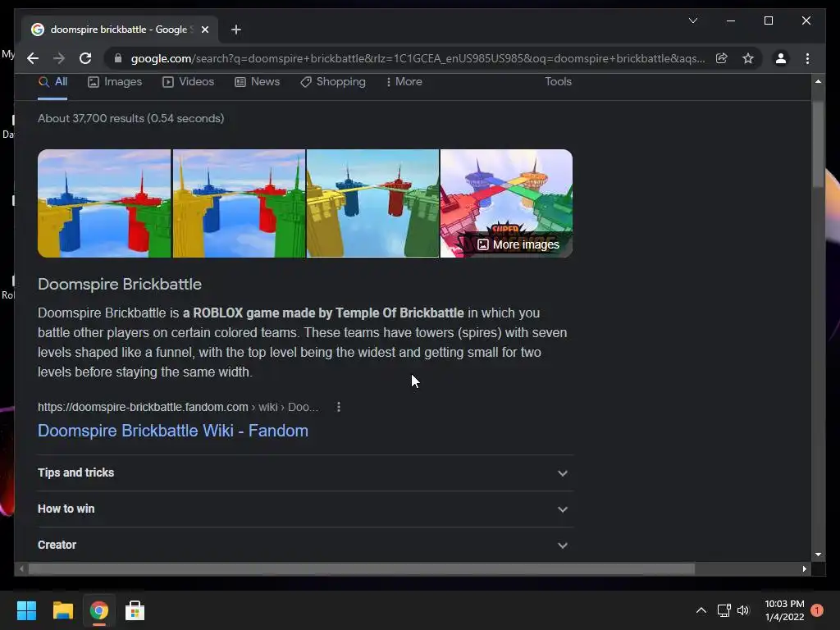Viewport: 840px width, 630px height.
Task: Open Microsoft Store from the taskbar
Action: (x=135, y=610)
